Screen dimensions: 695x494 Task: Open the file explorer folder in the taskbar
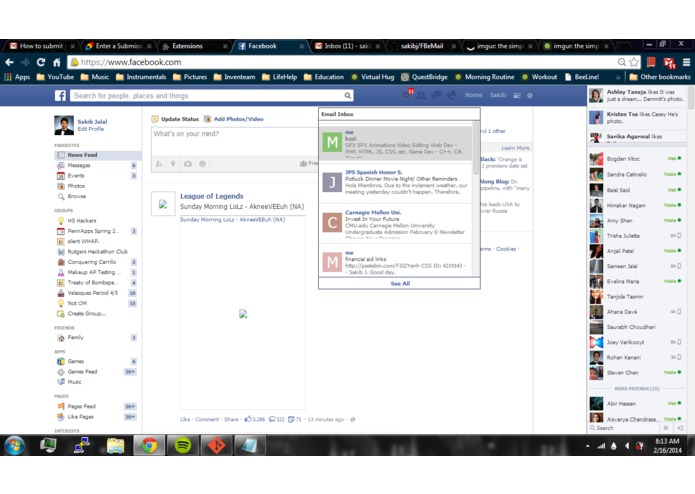tap(115, 445)
